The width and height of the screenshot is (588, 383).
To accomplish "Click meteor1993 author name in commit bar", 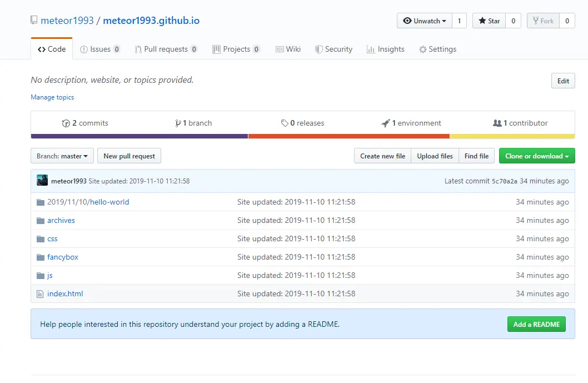I will click(68, 181).
